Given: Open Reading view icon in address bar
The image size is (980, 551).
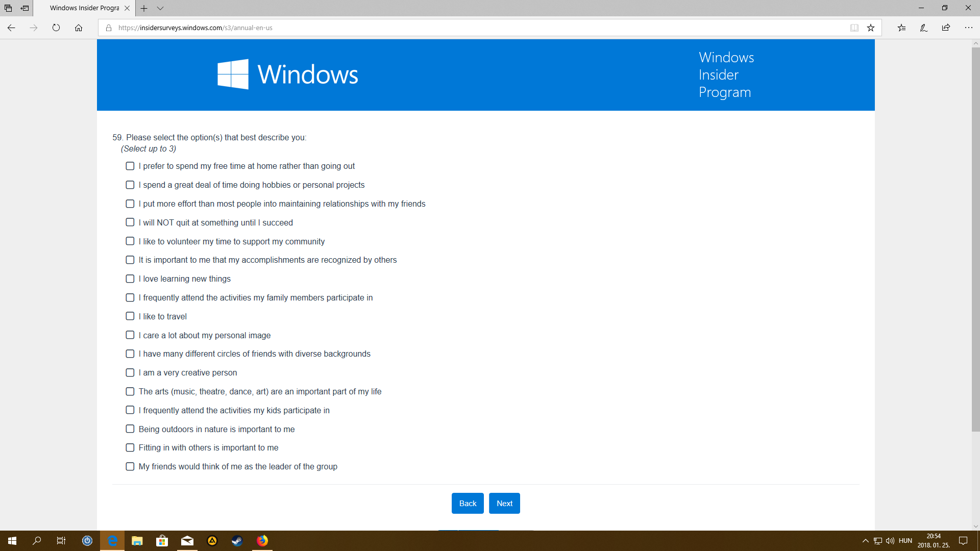Looking at the screenshot, I should pos(854,28).
